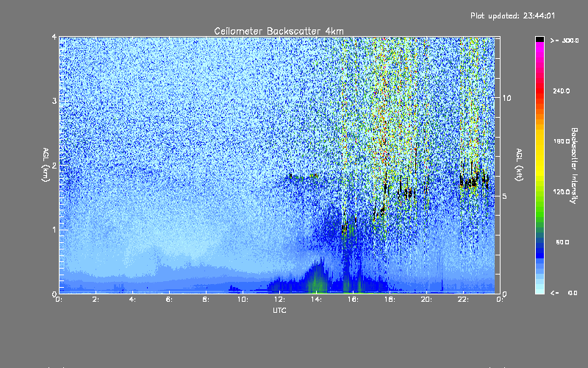The image size is (588, 368).
Task: Click the '>= 300.0' colorbar value
Action: [564, 40]
